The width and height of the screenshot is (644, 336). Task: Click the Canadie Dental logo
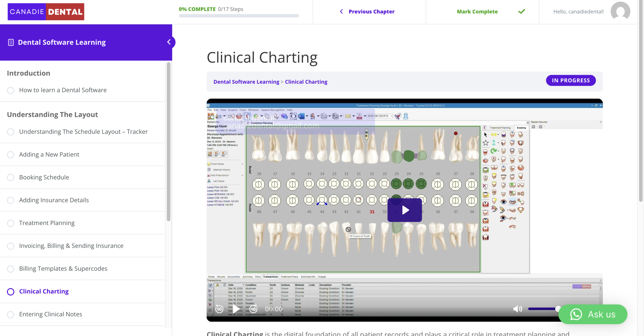[46, 12]
